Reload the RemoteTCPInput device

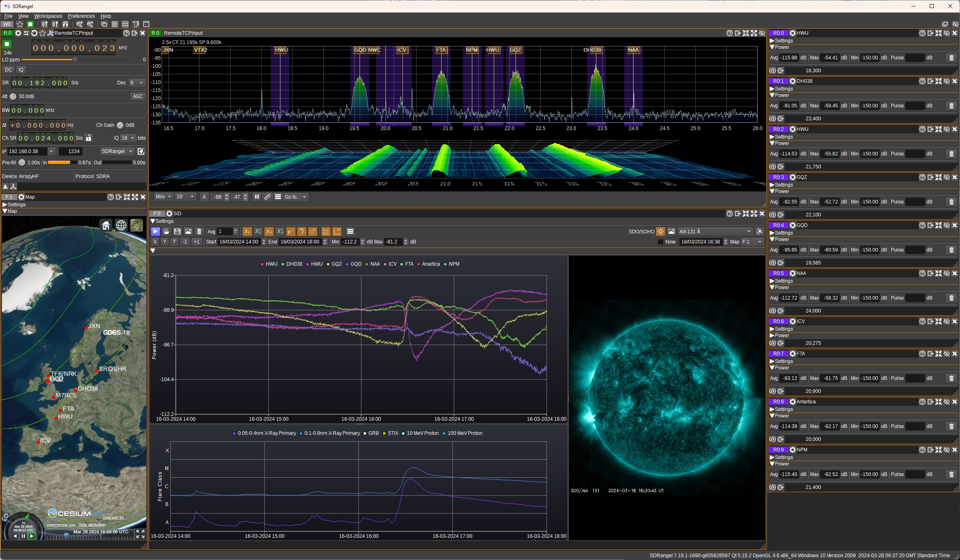(x=34, y=33)
